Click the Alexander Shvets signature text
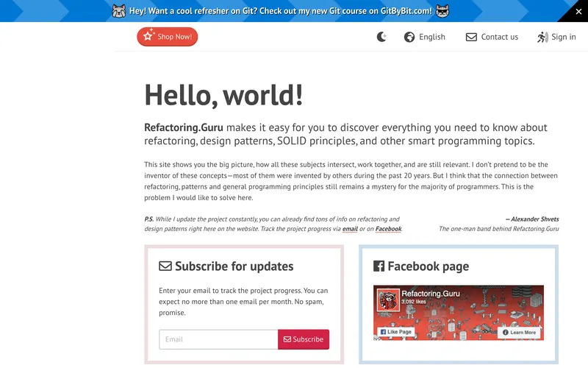 pyautogui.click(x=531, y=219)
